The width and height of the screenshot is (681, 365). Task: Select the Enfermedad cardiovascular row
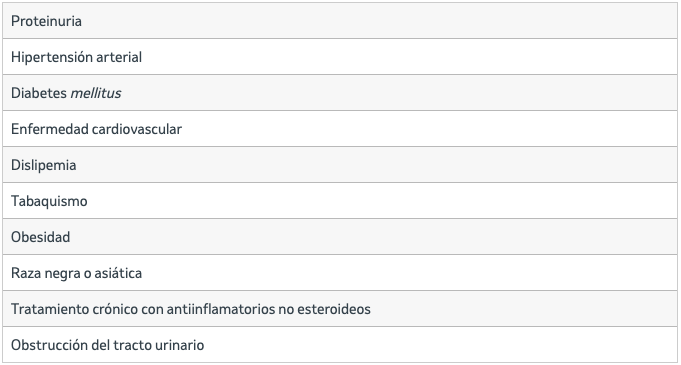[340, 129]
